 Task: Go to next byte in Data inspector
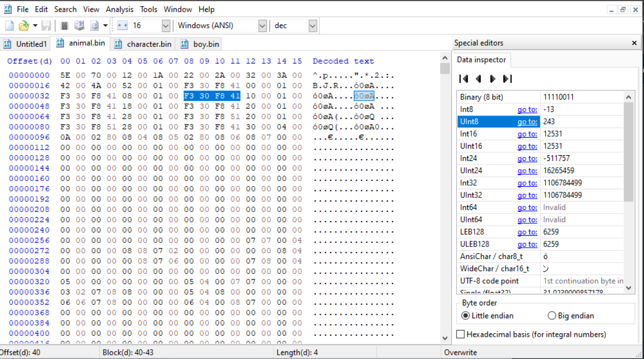493,78
